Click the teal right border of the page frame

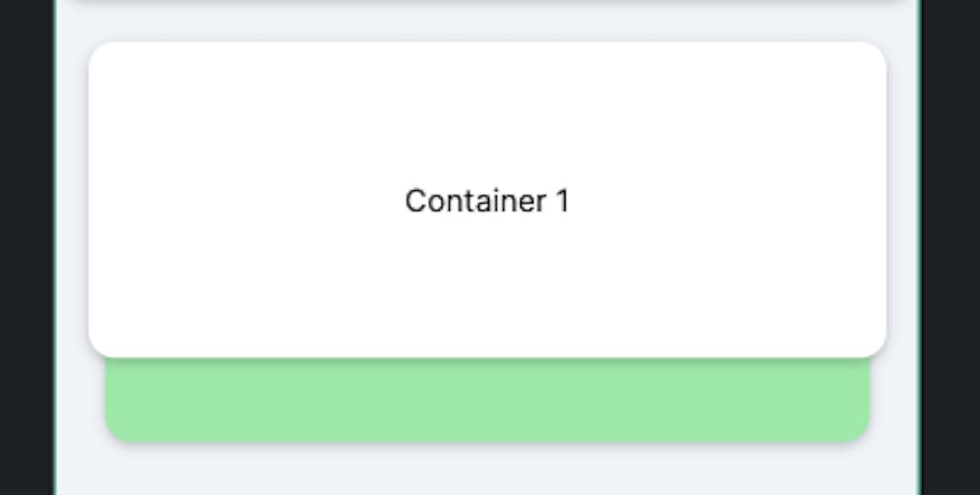pyautogui.click(x=920, y=247)
